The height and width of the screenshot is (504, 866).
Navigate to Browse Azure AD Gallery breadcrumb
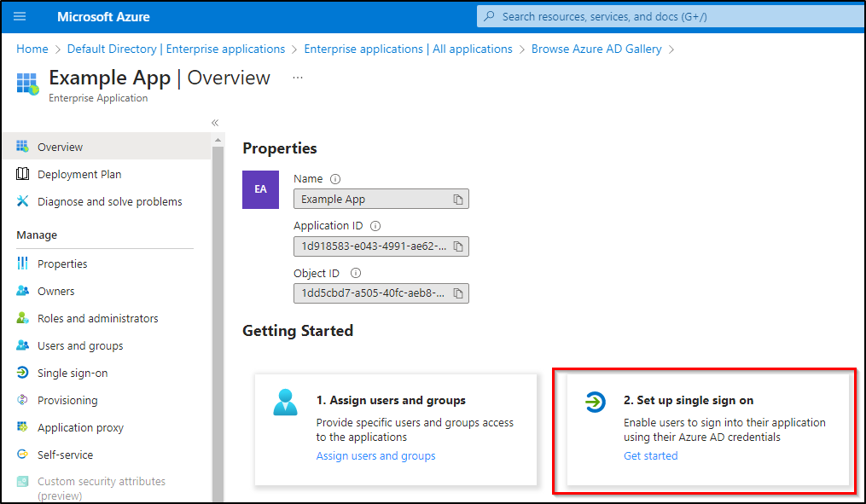(596, 49)
